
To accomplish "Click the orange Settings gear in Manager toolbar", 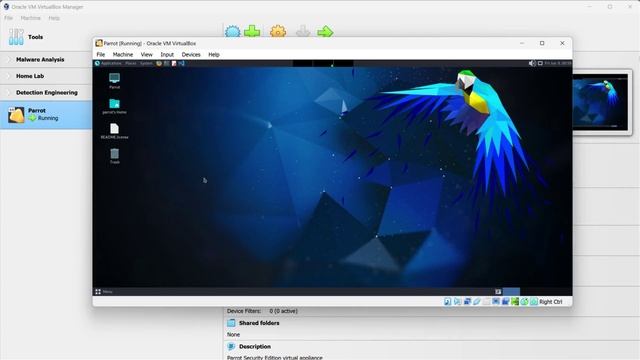I will [x=278, y=31].
